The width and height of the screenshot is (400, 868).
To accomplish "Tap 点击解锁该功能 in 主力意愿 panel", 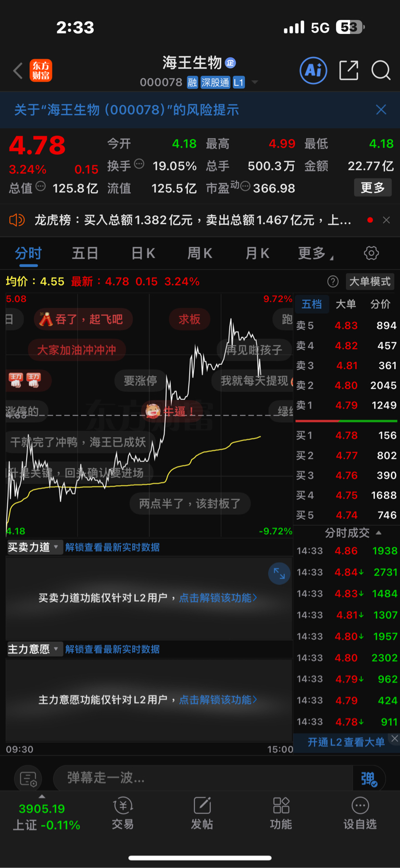I will click(x=218, y=700).
